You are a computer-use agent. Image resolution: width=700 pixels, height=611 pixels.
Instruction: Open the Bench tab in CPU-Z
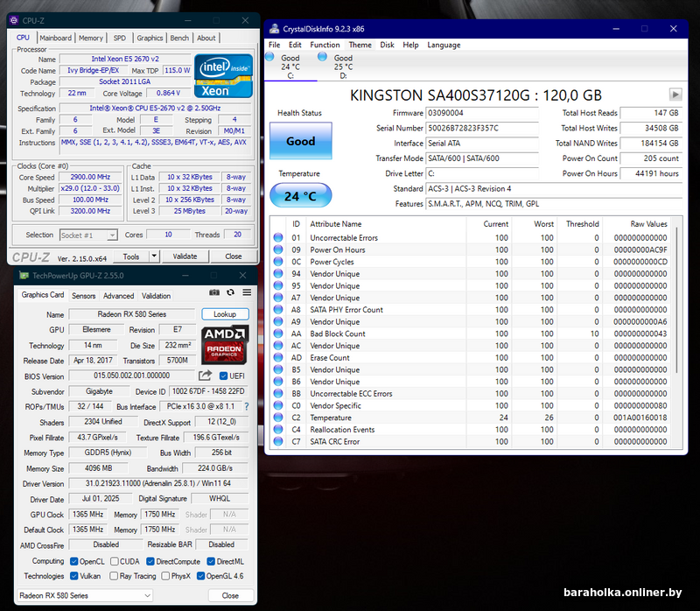pyautogui.click(x=179, y=38)
